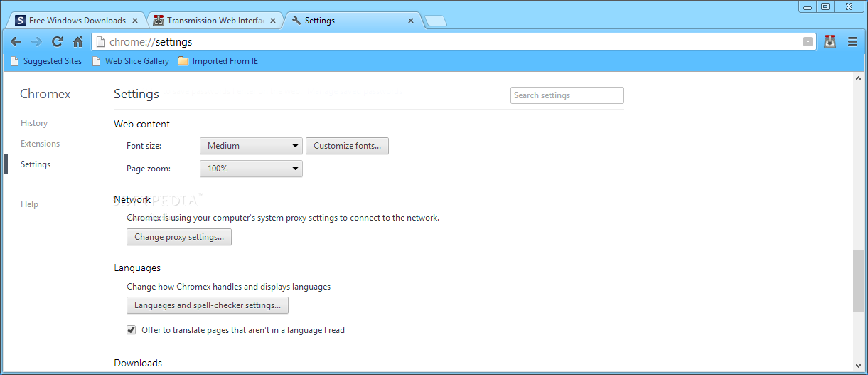Go to the home page icon
The height and width of the screenshot is (375, 868).
tap(78, 42)
